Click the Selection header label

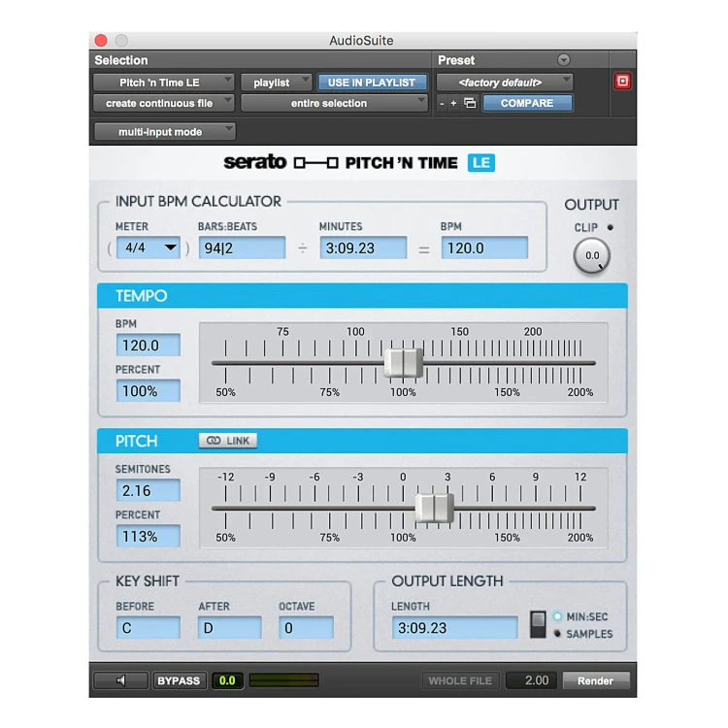[x=121, y=60]
